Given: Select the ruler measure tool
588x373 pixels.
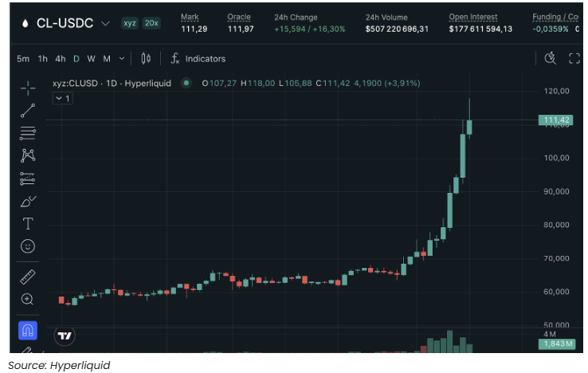Looking at the screenshot, I should [28, 277].
